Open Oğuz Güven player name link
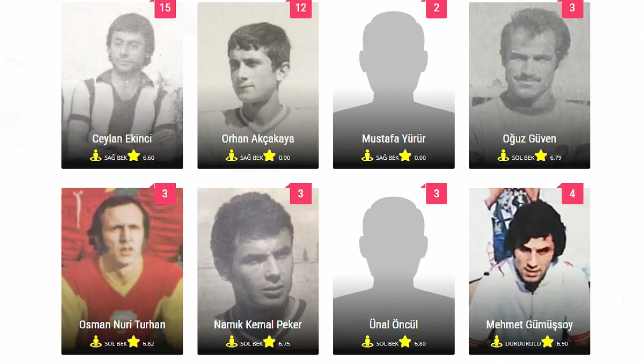Image resolution: width=644 pixels, height=364 pixels. 530,139
